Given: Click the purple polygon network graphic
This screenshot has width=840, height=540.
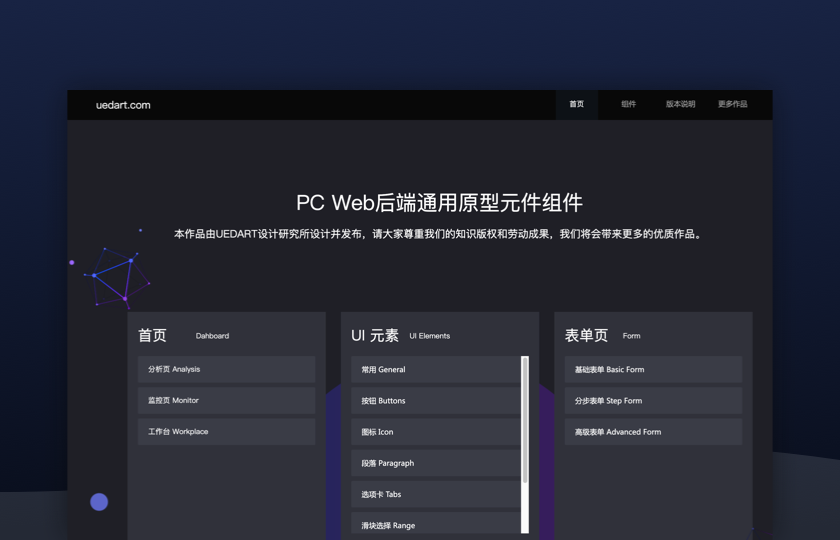Looking at the screenshot, I should (x=114, y=273).
